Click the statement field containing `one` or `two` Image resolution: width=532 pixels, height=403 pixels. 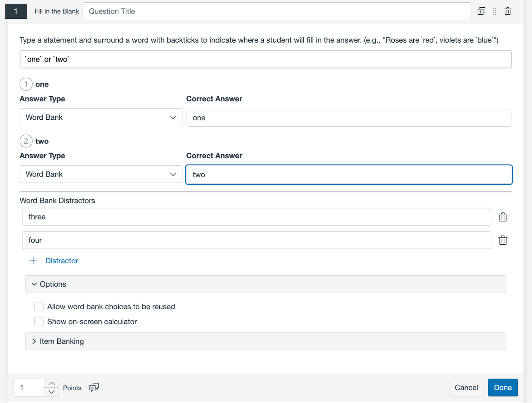click(265, 59)
